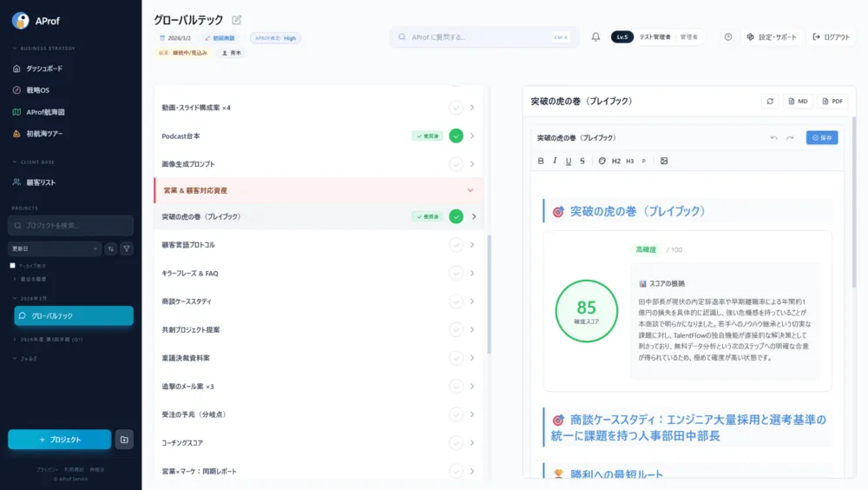This screenshot has height=490, width=868.
Task: Open chevron for 追撃のメール案 ×3
Action: coord(472,387)
